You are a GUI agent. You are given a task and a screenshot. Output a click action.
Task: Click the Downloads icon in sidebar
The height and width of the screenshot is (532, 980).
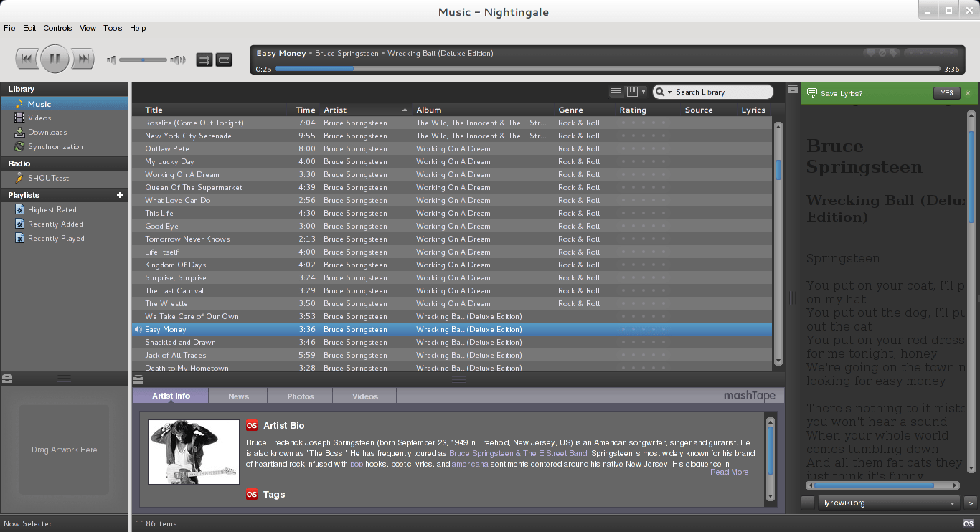[x=20, y=133]
